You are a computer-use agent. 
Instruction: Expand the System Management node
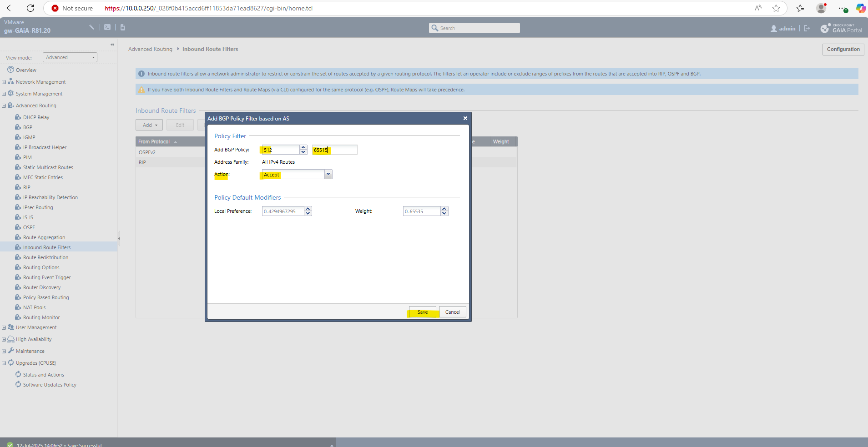pyautogui.click(x=4, y=94)
